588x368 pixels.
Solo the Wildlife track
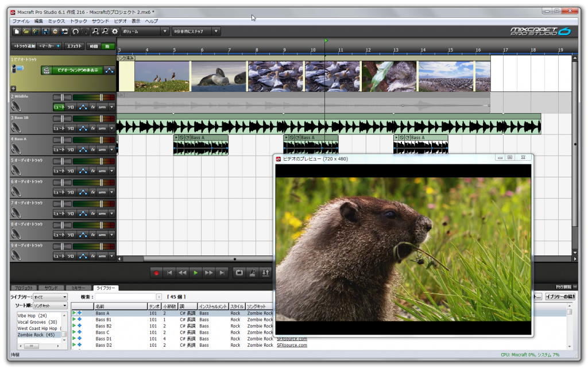click(x=71, y=107)
